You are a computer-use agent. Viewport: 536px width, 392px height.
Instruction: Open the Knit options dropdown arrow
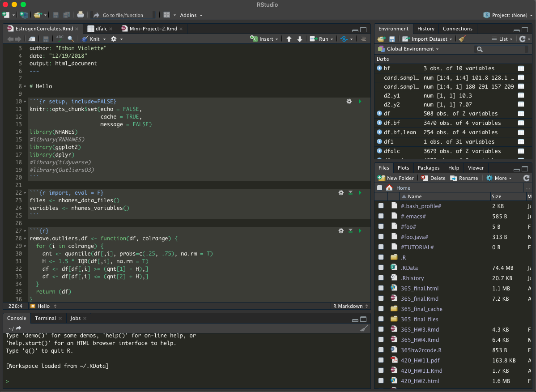click(x=104, y=39)
